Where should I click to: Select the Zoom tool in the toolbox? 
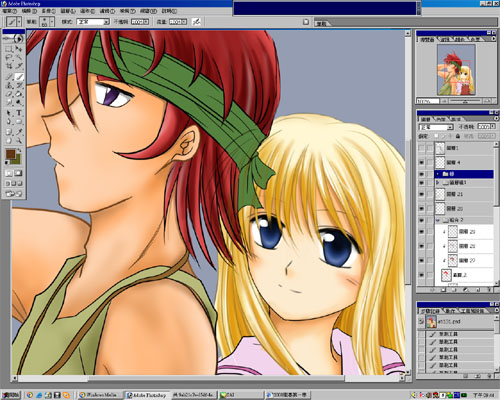[x=18, y=141]
